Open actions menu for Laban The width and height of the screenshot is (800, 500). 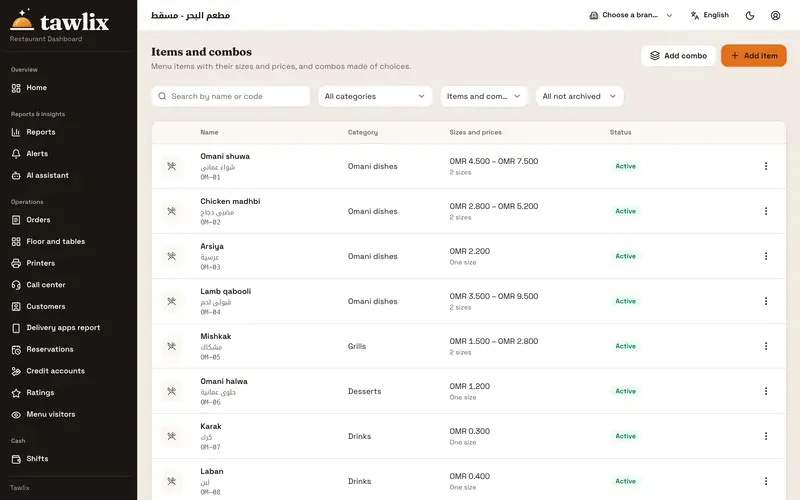pos(766,481)
